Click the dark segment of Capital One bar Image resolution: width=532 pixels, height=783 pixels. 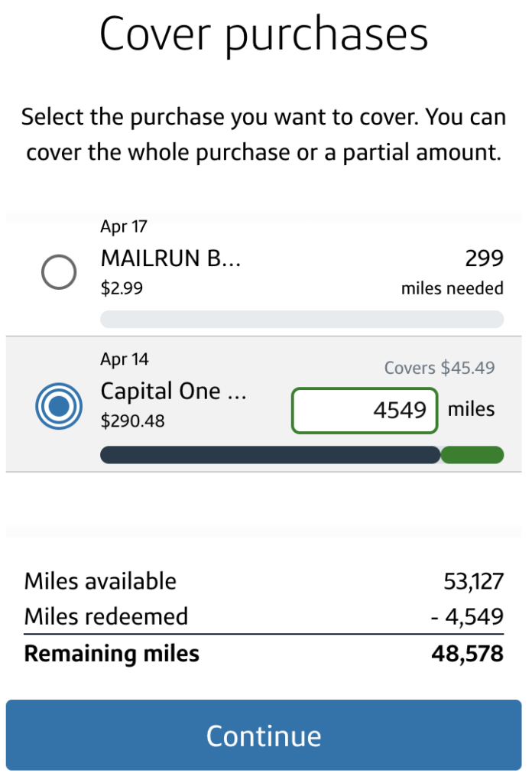[x=270, y=456]
